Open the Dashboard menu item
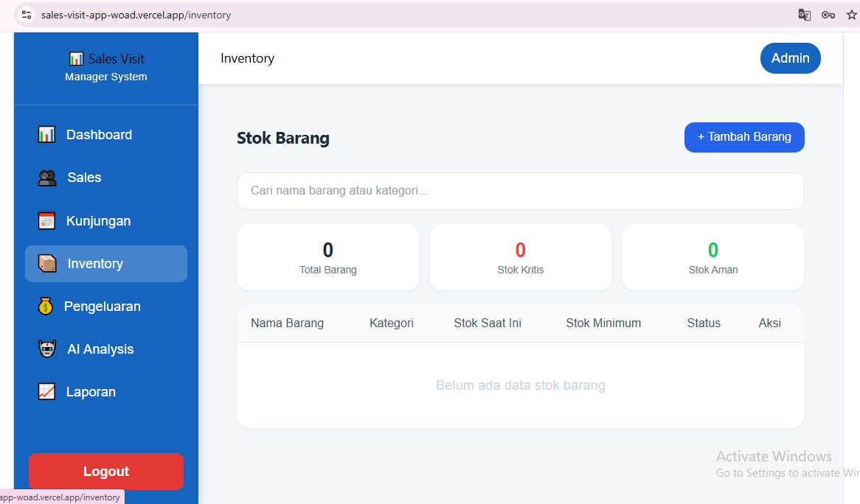The width and height of the screenshot is (860, 504). click(106, 135)
